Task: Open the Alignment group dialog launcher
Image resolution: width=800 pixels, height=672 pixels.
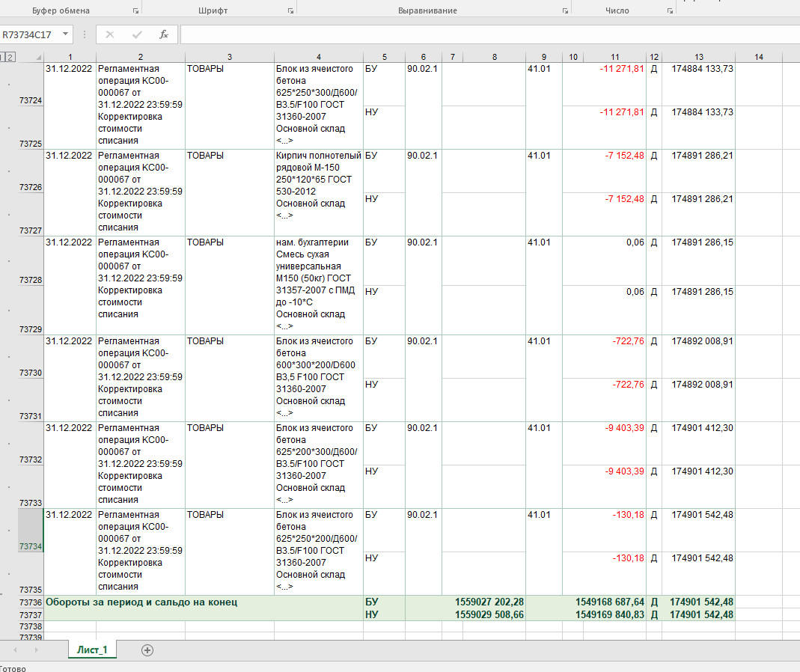Action: (565, 10)
